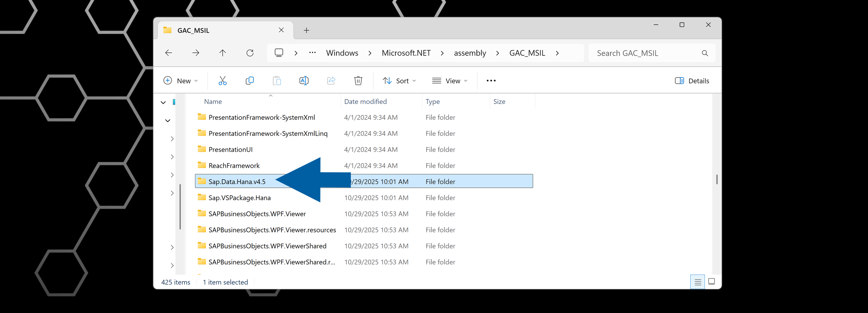Switch to large icons layout via status bar
This screenshot has width=868, height=313.
(x=711, y=282)
